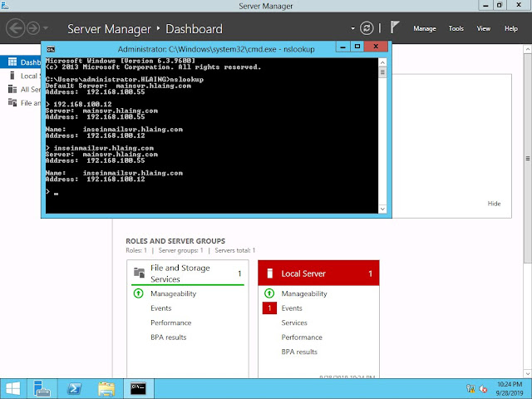Open navigation history dropdown beside forward arrow

[x=46, y=28]
